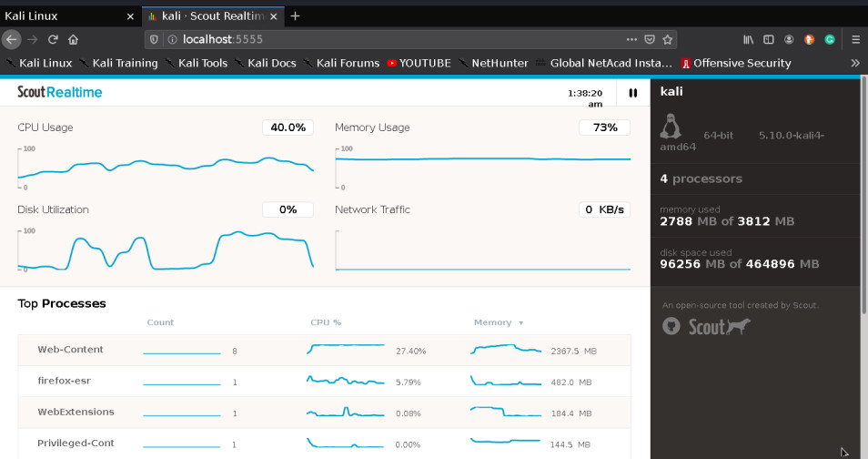Click the Scout Realtime logo
Viewport: 868px width, 459px height.
pos(60,92)
